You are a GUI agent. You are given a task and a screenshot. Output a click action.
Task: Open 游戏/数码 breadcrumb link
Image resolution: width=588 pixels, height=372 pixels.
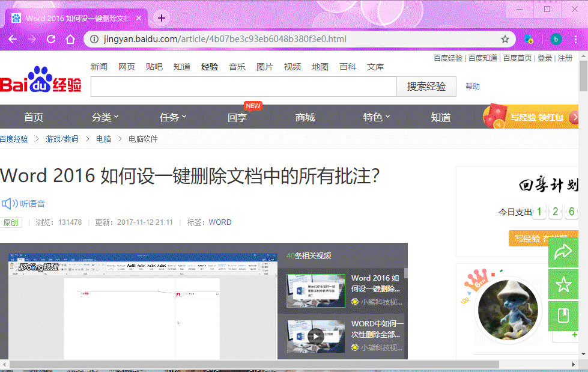click(62, 139)
